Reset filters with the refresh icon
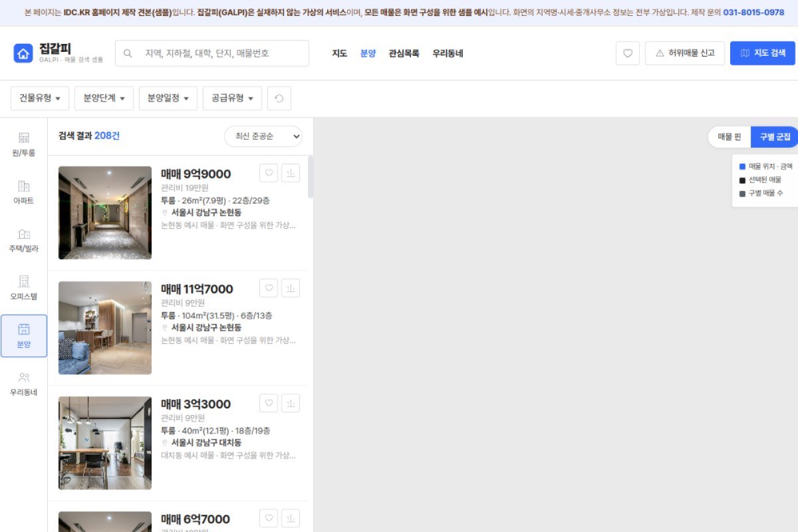This screenshot has width=798, height=532. click(x=279, y=98)
